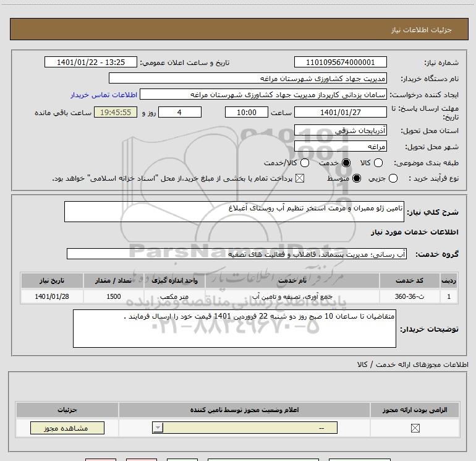Open the license status dropdown
This screenshot has height=461, width=476.
(245, 428)
